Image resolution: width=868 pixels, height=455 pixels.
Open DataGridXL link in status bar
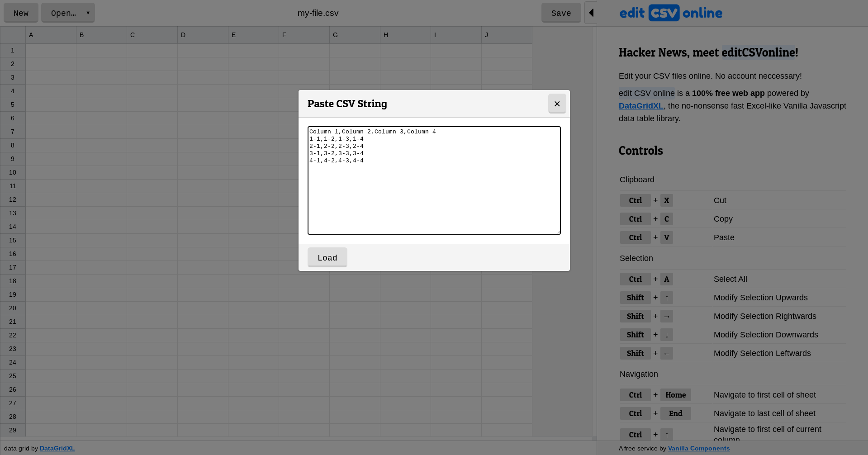(x=57, y=448)
